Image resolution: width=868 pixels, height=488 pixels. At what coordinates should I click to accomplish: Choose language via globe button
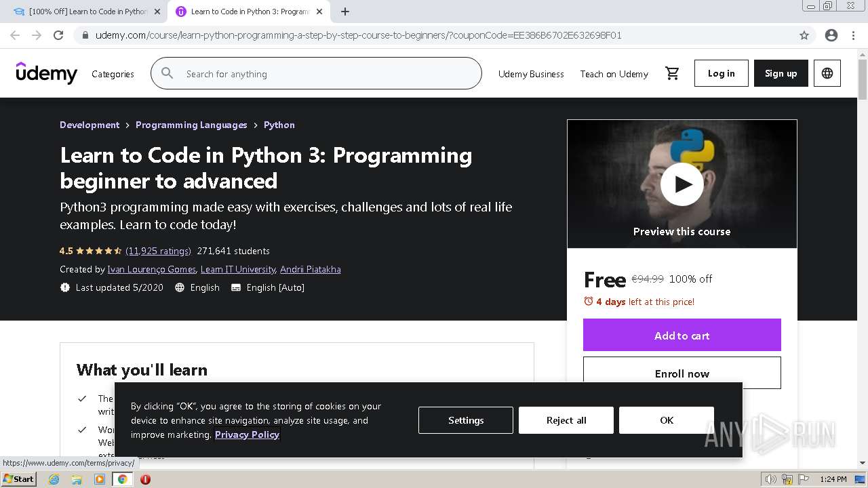[x=827, y=73]
